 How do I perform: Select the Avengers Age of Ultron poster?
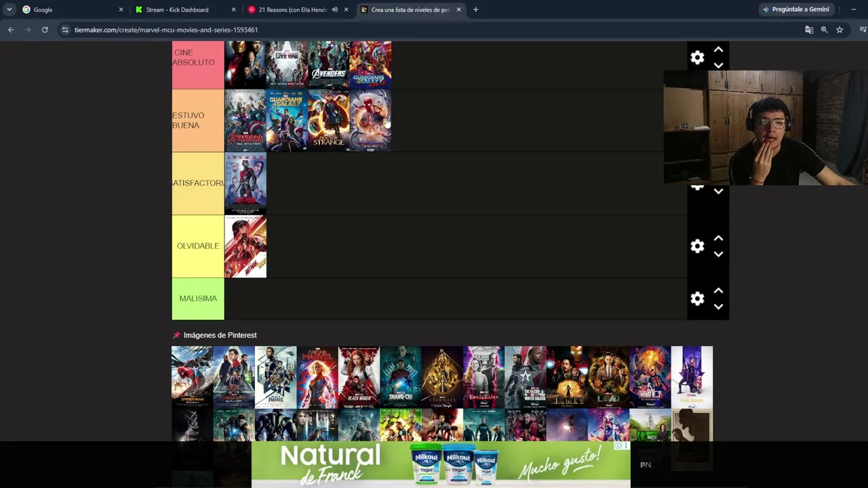245,121
